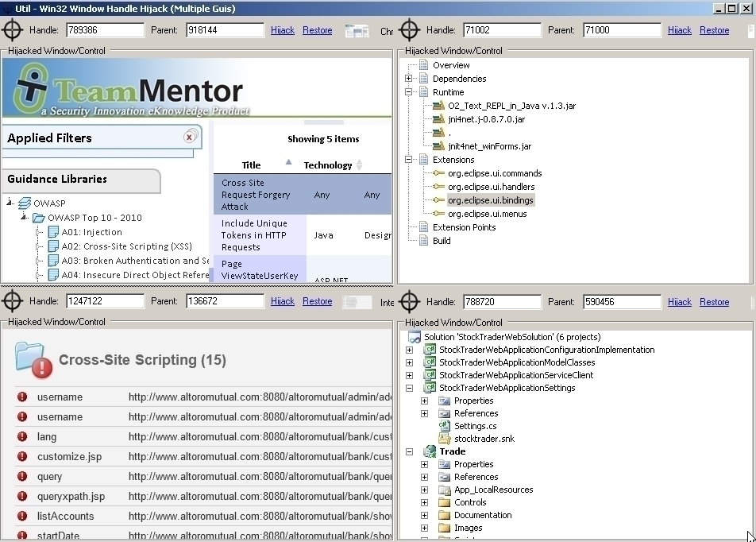
Task: Click the Settings.cs file icon
Action: pyautogui.click(x=445, y=426)
